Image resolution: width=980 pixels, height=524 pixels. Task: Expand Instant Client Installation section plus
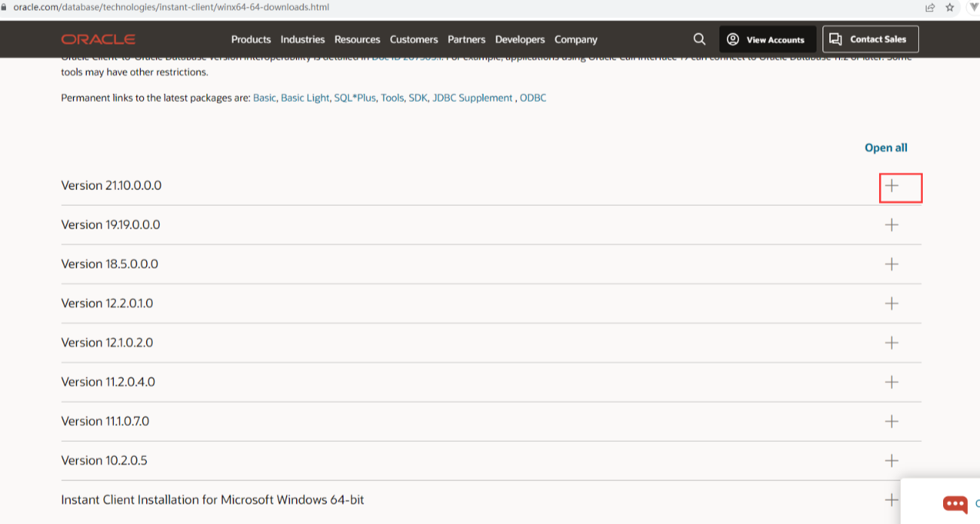[x=892, y=499]
